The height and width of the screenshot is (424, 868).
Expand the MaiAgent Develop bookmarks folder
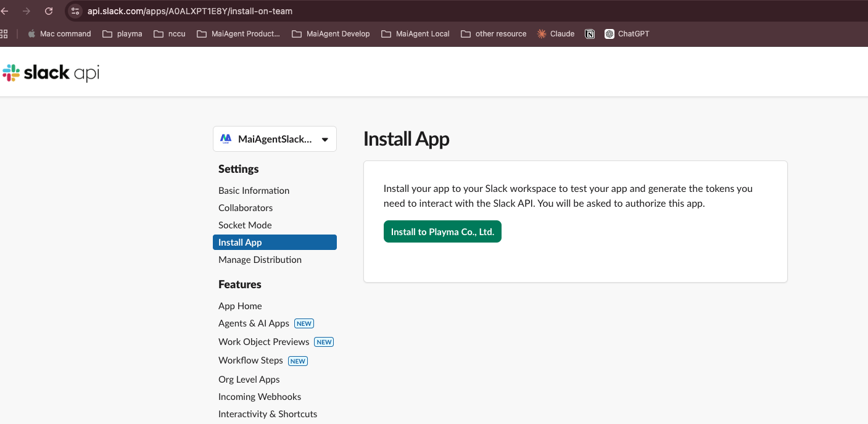331,34
